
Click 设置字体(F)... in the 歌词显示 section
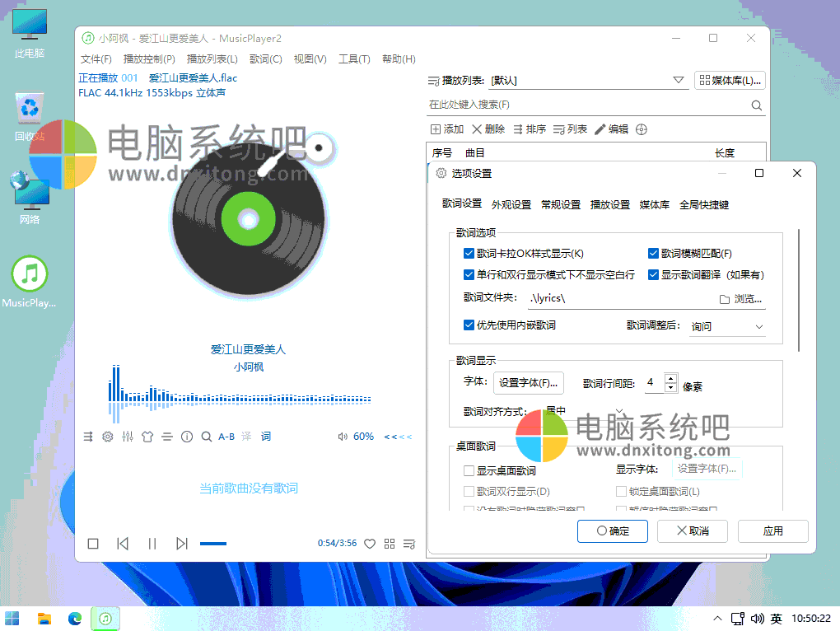tap(528, 382)
